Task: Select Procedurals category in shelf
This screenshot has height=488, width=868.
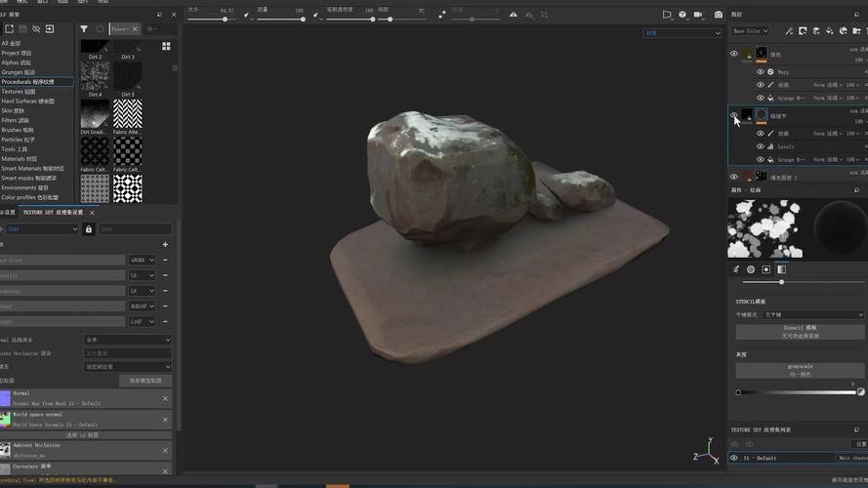Action: coord(27,82)
